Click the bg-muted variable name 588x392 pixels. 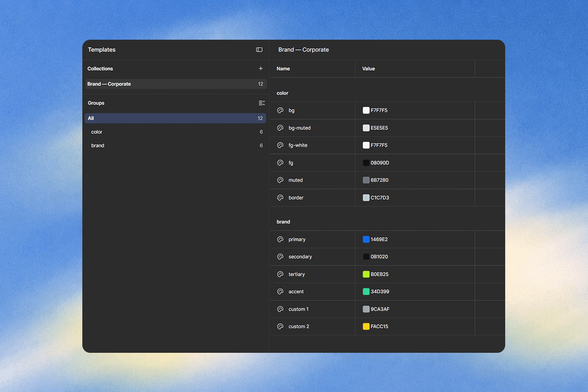point(299,128)
